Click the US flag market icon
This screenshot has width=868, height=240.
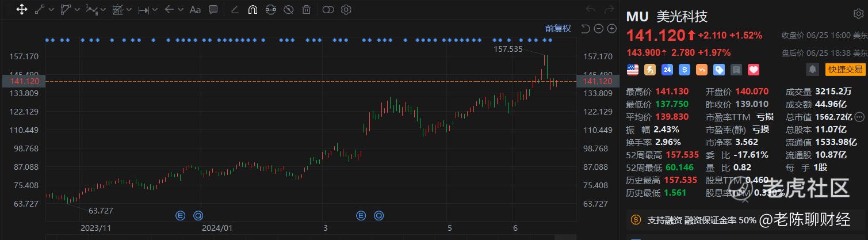(x=632, y=70)
